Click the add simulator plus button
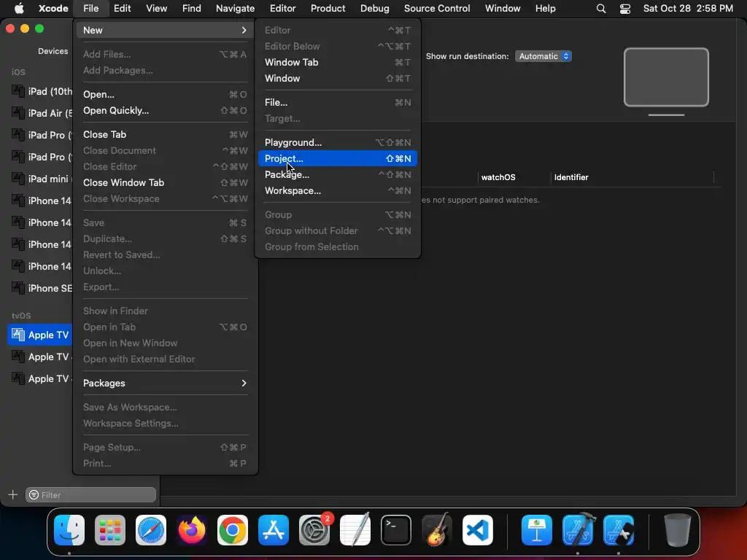The height and width of the screenshot is (560, 747). pyautogui.click(x=13, y=495)
